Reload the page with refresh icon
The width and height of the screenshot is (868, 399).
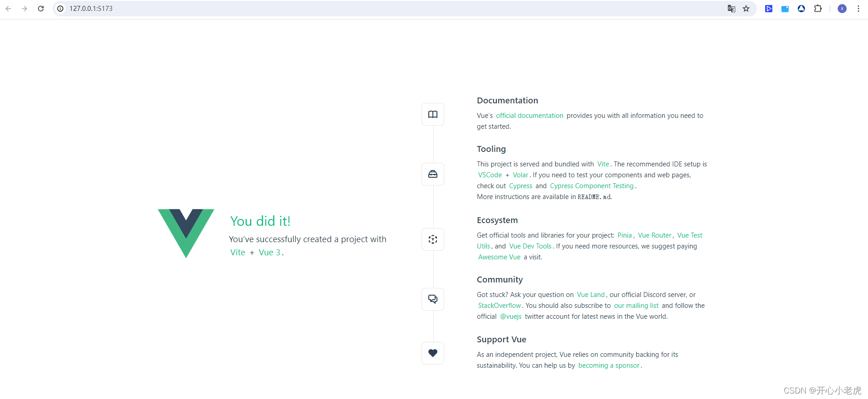pyautogui.click(x=41, y=9)
